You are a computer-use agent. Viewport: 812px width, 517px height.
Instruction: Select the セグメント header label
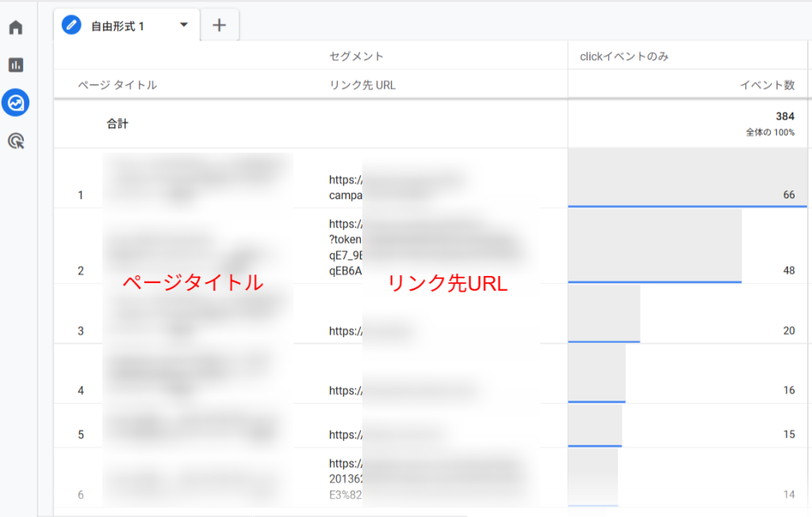(357, 56)
